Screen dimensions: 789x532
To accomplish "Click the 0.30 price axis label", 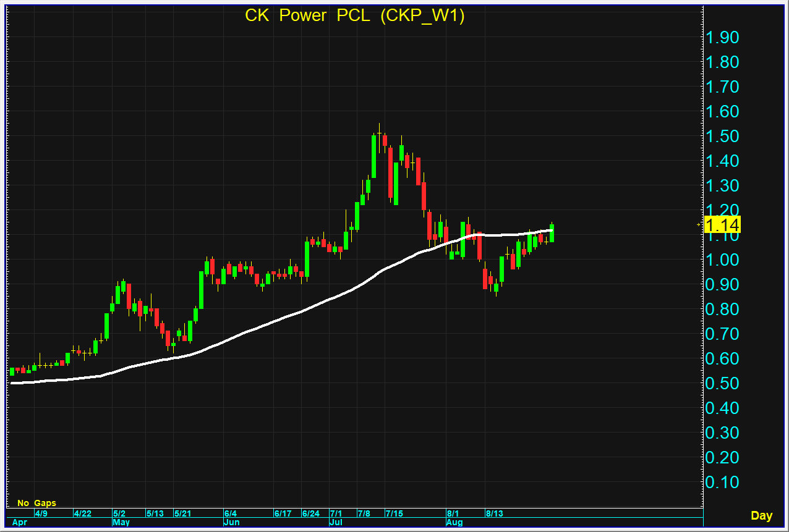I will tap(722, 433).
